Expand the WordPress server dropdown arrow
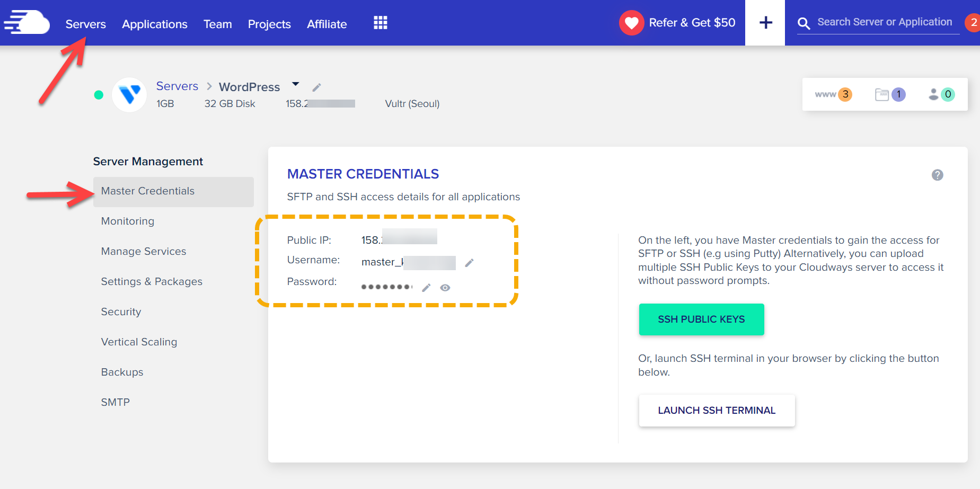The height and width of the screenshot is (489, 980). pos(296,84)
